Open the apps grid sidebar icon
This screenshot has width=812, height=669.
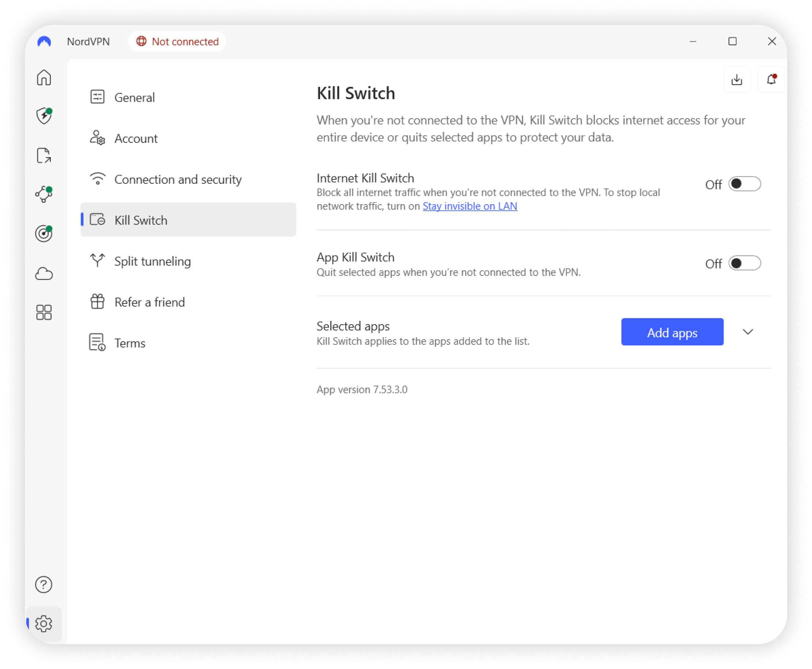coord(44,312)
